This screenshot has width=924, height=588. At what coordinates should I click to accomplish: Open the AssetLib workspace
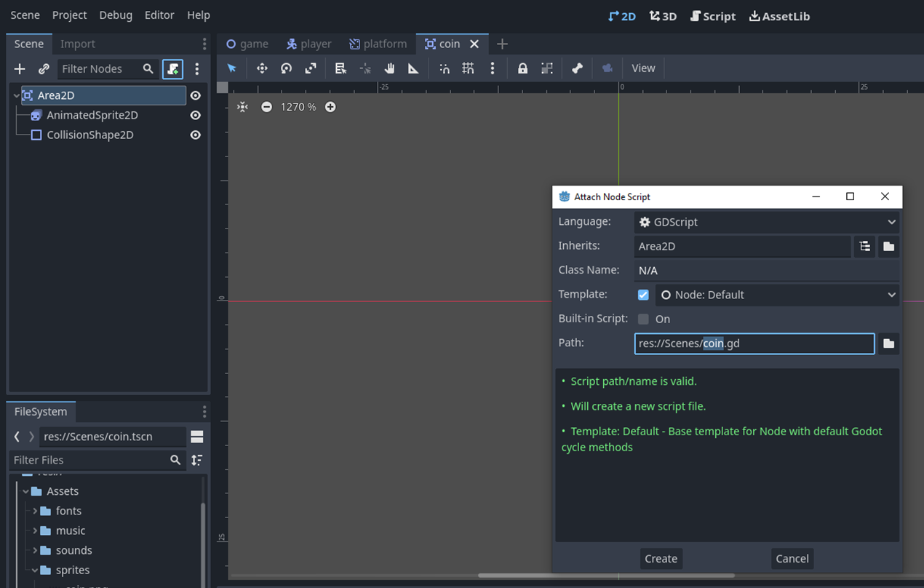(779, 16)
